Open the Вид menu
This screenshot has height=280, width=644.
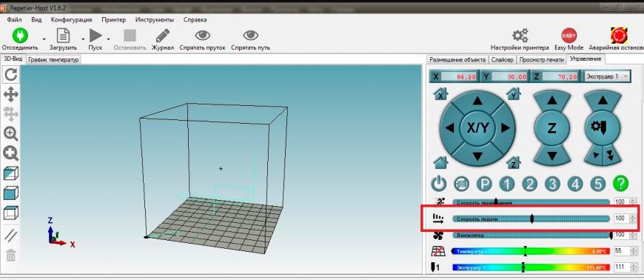pos(36,20)
